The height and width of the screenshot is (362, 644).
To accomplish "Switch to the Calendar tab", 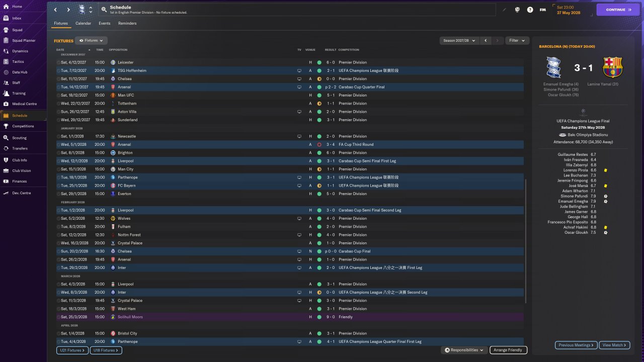I will point(84,23).
